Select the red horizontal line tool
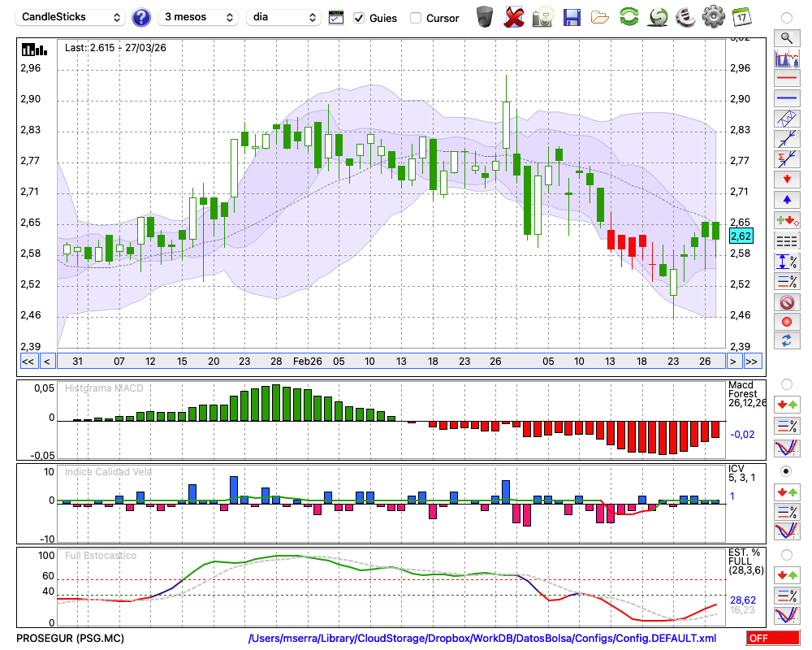The height and width of the screenshot is (650, 812). tap(786, 79)
